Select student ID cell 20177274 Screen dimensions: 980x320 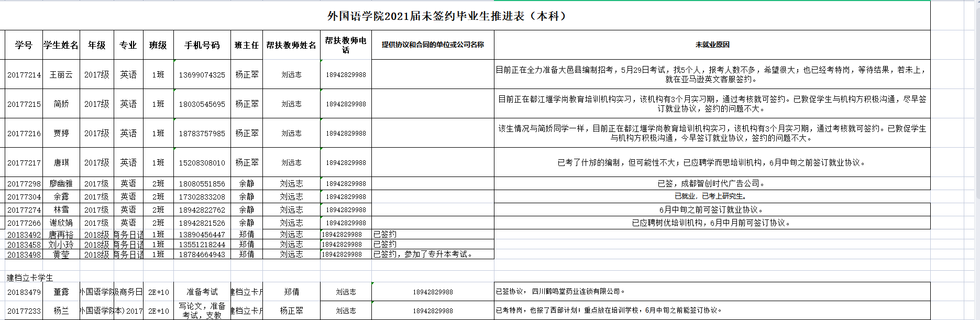tap(24, 209)
